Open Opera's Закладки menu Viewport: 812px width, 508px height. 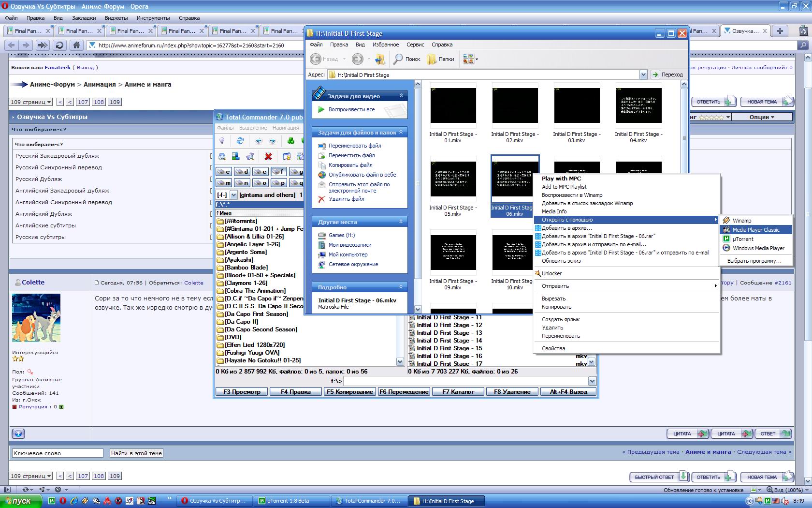coord(84,18)
